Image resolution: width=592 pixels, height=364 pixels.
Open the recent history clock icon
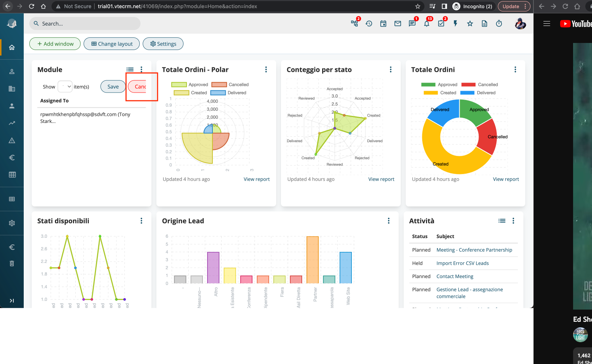click(x=369, y=24)
